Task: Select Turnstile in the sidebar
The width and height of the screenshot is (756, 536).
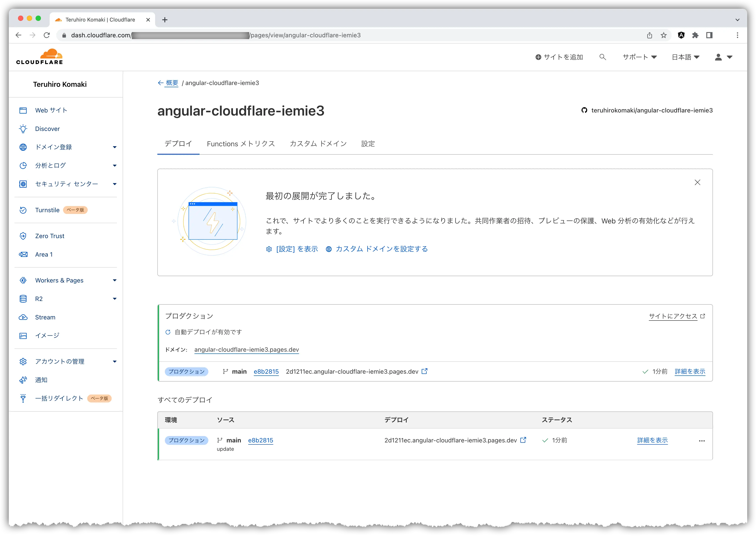Action: click(x=47, y=210)
